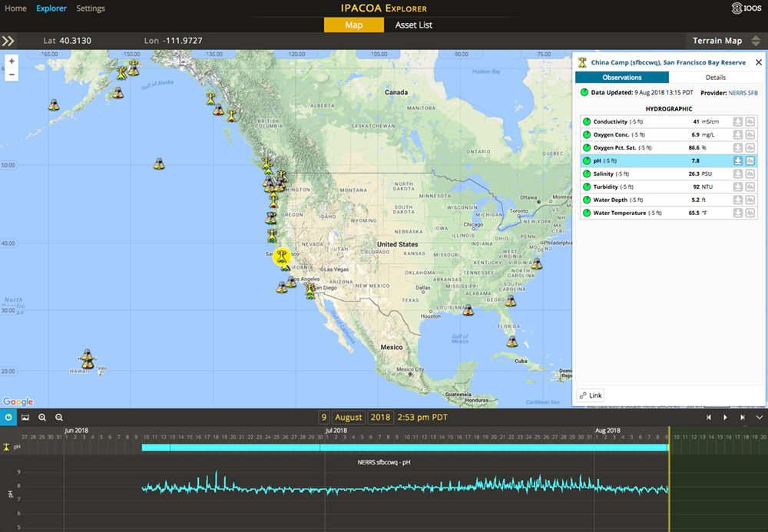Zoom out on the timeline
Screen dimensions: 768x532
point(59,417)
